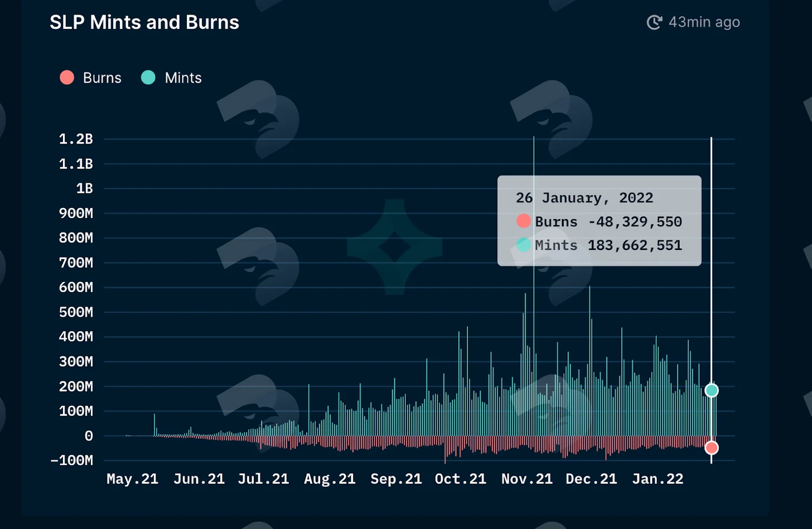This screenshot has width=812, height=529.
Task: Click the 300M y-axis label
Action: [x=76, y=362]
